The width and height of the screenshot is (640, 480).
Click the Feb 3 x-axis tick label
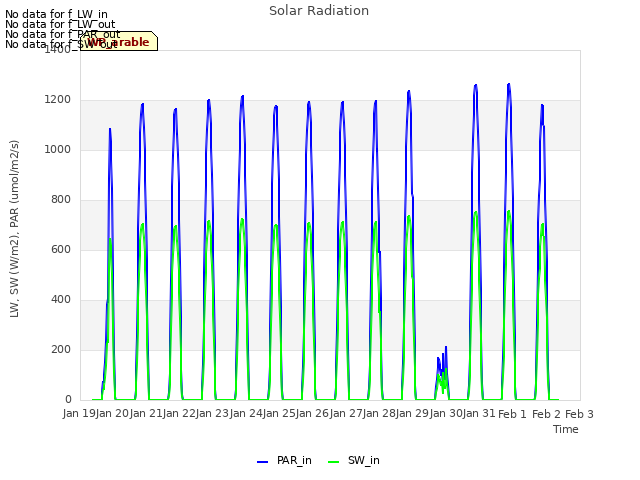pos(579,414)
